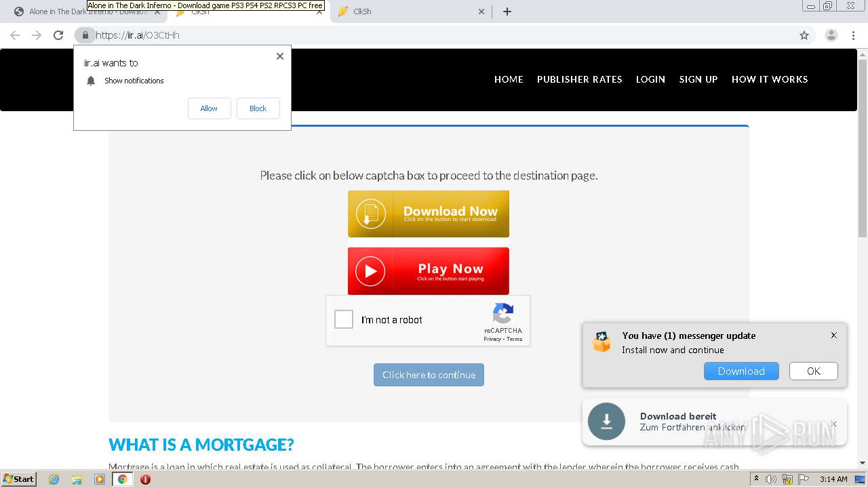Screen dimensions: 868x488
Task: Click OK in messenger update popup
Action: [814, 371]
